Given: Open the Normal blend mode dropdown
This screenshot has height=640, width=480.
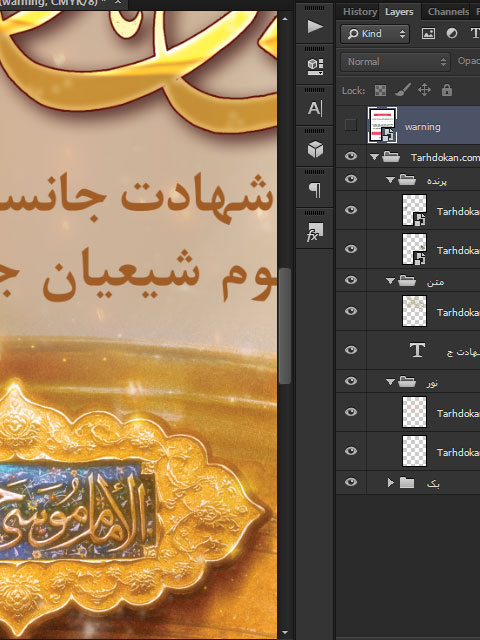Looking at the screenshot, I should click(x=395, y=62).
